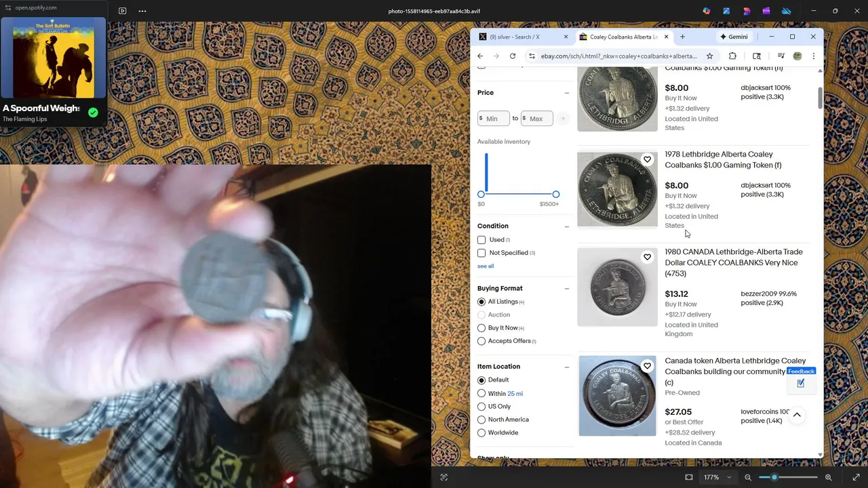
Task: Click the Max price input field
Action: click(537, 119)
